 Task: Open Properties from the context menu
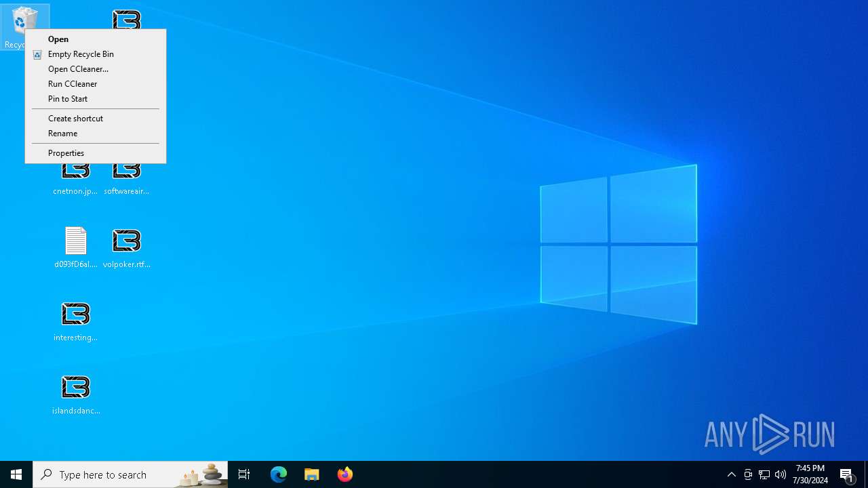coord(96,153)
